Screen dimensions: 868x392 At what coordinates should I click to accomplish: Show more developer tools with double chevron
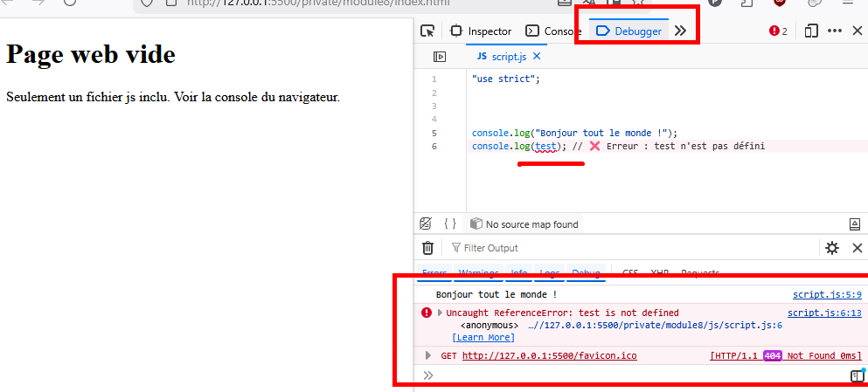680,31
